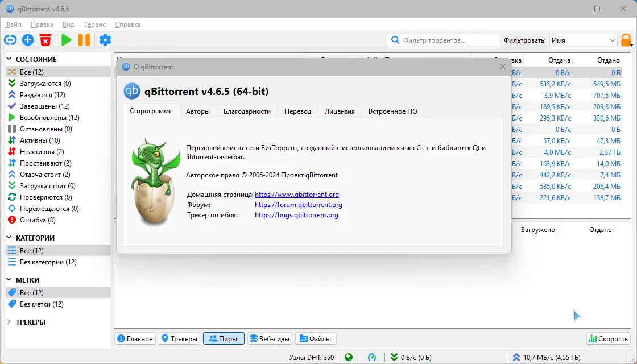The width and height of the screenshot is (637, 364).
Task: Click the add torrent file plus icon
Action: 28,40
